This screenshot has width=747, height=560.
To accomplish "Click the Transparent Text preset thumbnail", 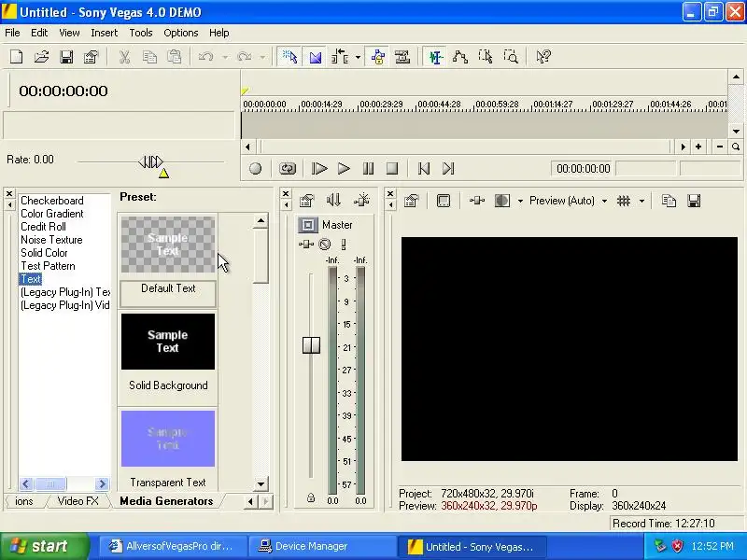I will click(168, 439).
